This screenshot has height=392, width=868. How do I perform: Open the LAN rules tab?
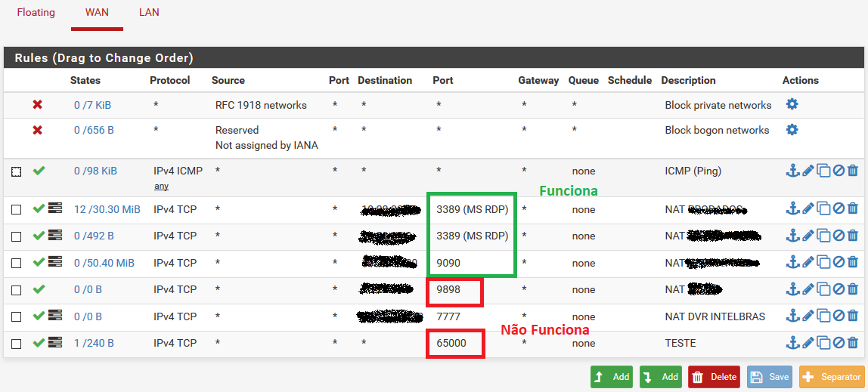click(149, 12)
